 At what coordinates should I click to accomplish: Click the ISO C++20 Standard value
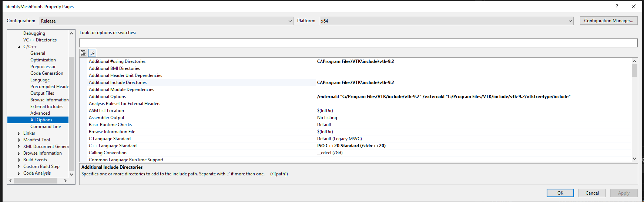[351, 146]
